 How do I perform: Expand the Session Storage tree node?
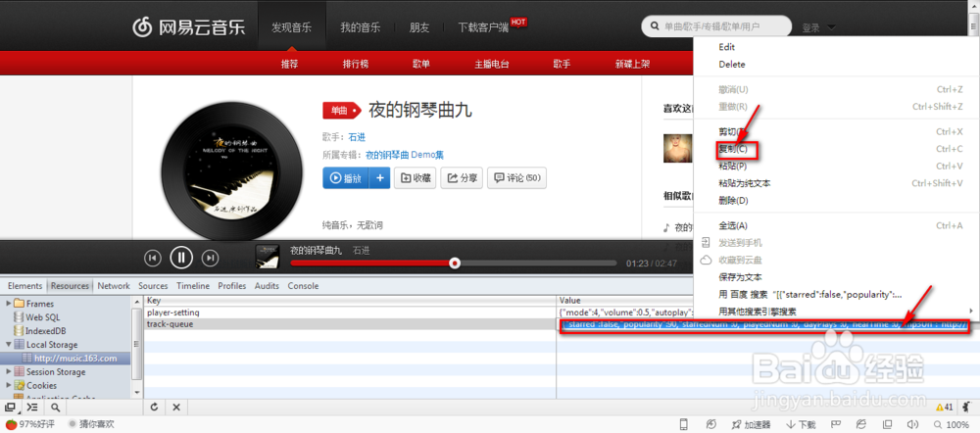pos(9,371)
